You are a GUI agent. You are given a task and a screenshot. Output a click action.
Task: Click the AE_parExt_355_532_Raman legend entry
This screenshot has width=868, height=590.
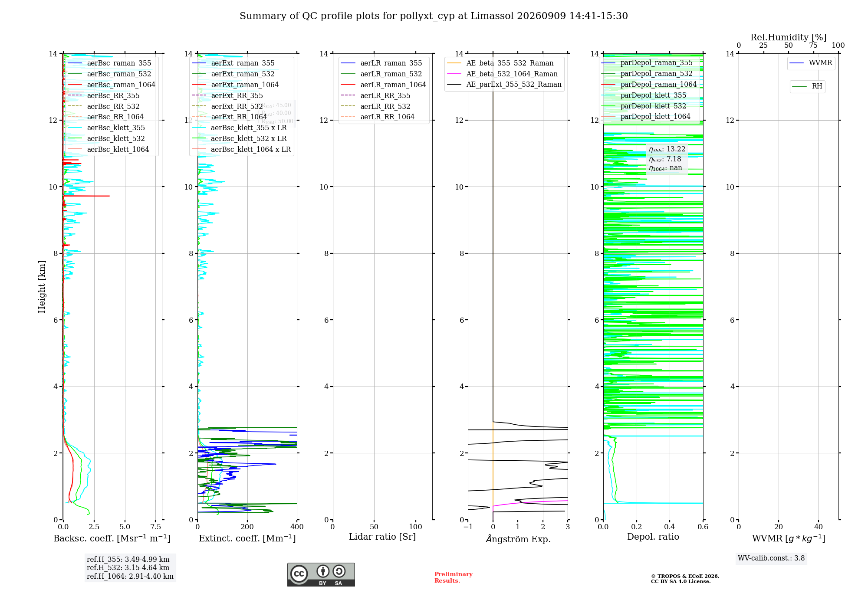pyautogui.click(x=504, y=84)
